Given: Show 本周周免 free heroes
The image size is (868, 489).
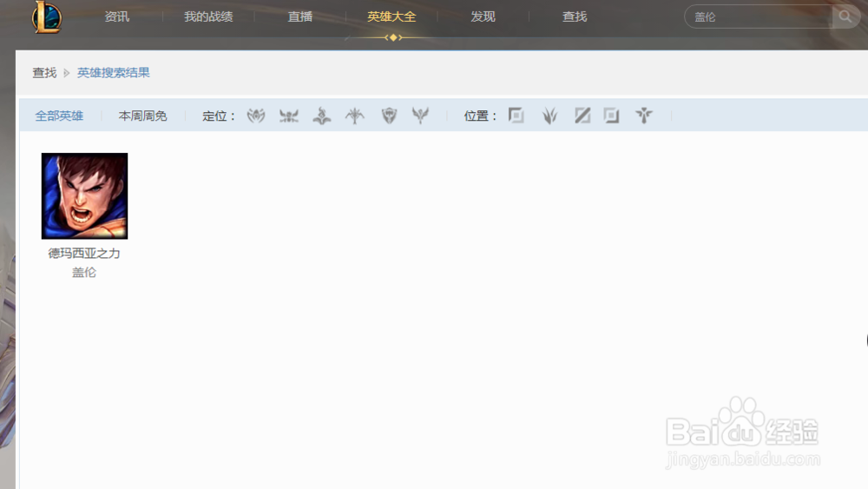Looking at the screenshot, I should point(142,116).
